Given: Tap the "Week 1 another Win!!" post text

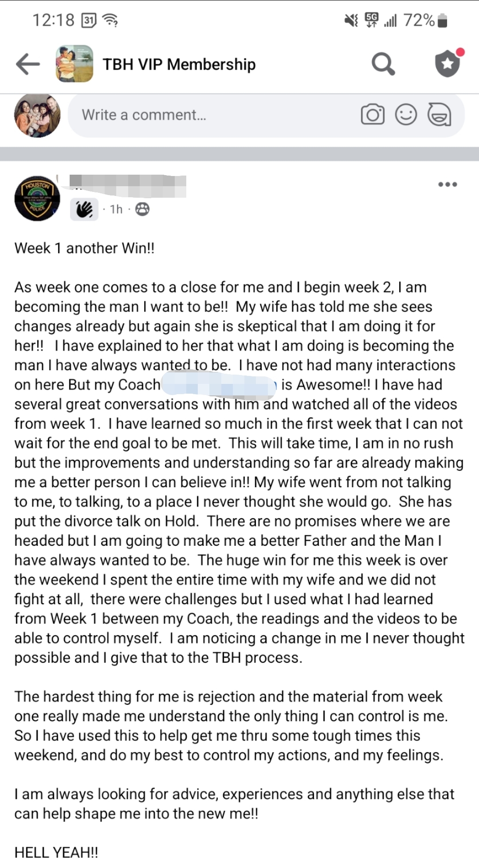Looking at the screenshot, I should pos(84,248).
